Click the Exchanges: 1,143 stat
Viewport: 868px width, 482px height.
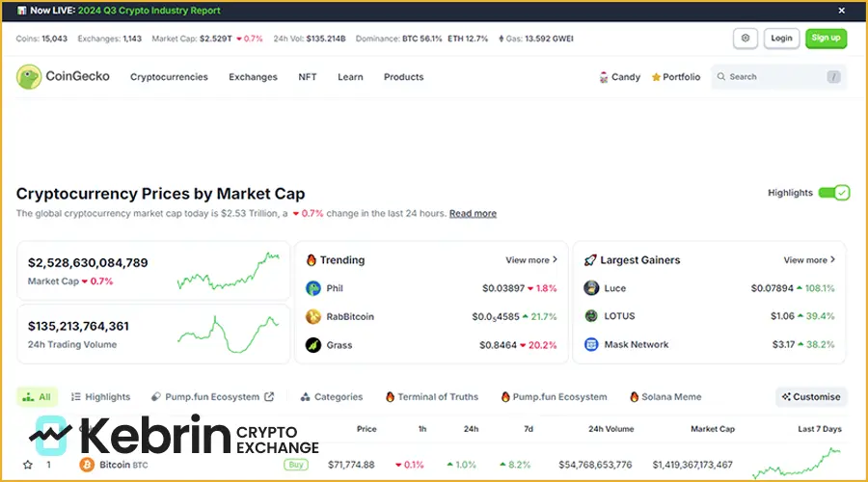point(110,39)
